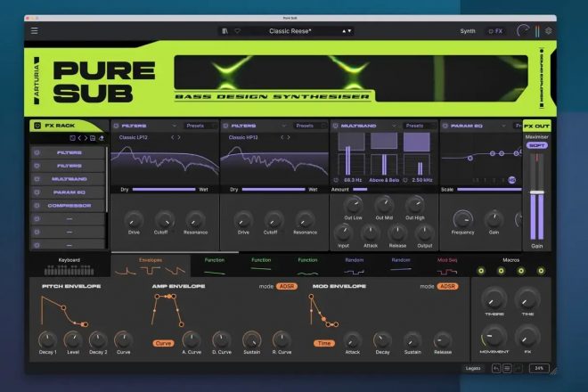Toggle power on first Filters module header

click(116, 126)
